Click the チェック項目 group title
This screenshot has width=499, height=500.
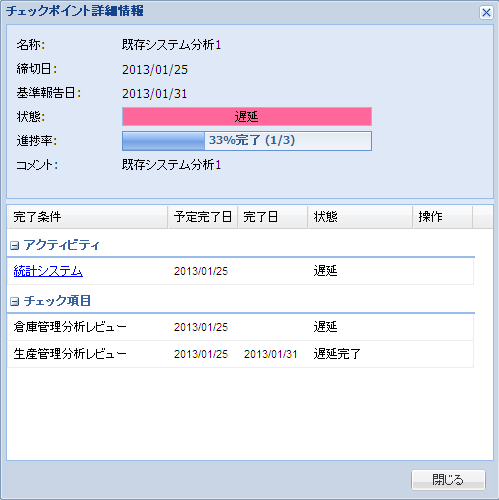point(57,301)
